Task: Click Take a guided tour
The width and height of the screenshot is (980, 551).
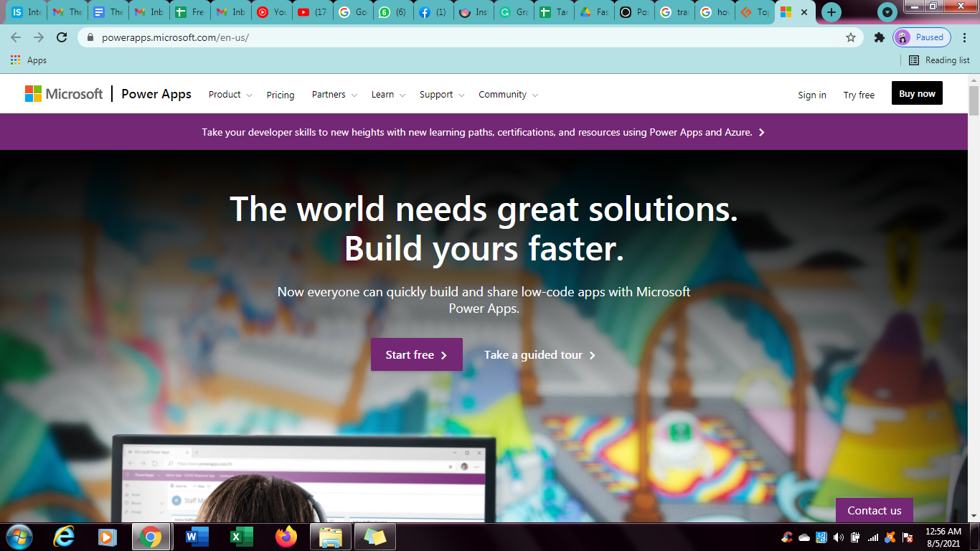Action: (x=540, y=355)
